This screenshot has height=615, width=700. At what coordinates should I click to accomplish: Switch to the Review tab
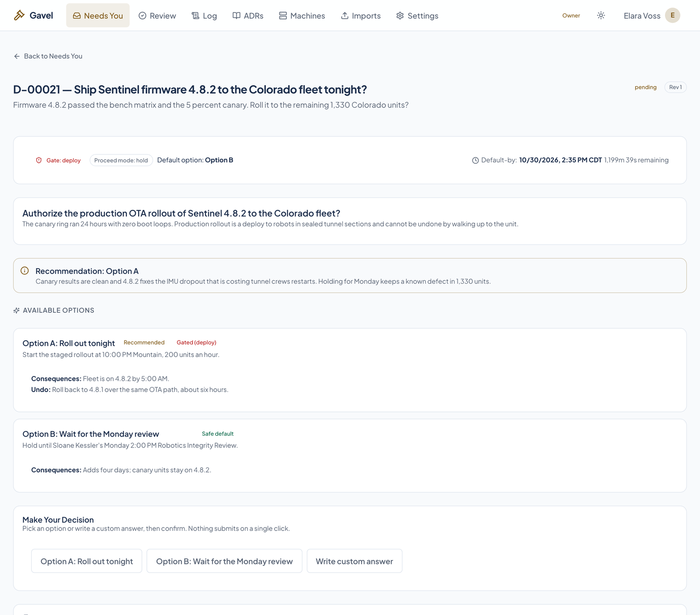(157, 16)
